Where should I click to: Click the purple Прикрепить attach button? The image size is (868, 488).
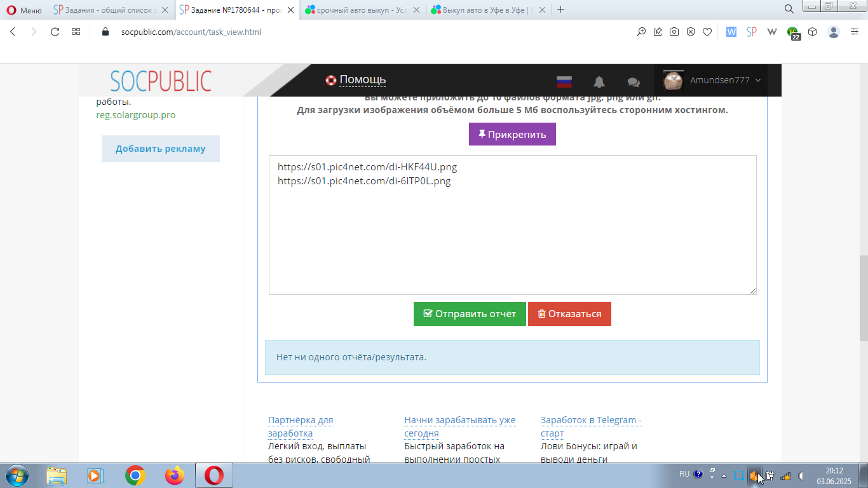(x=512, y=135)
